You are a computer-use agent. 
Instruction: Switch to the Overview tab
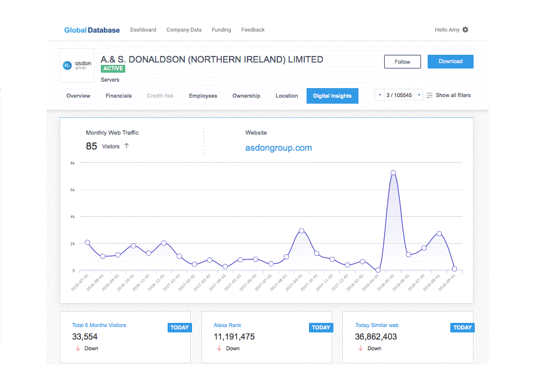pyautogui.click(x=79, y=96)
